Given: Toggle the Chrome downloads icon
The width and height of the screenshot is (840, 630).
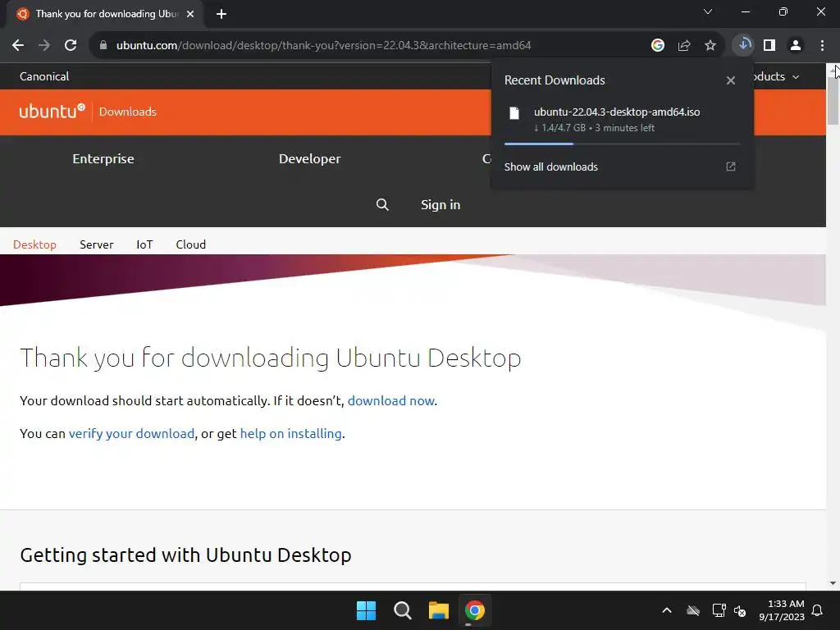Looking at the screenshot, I should click(743, 45).
